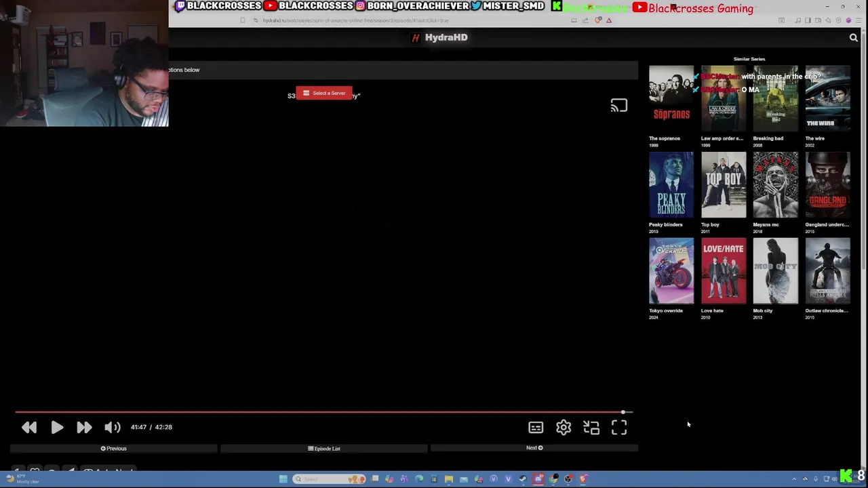This screenshot has height=488, width=868.
Task: Enter fullscreen mode in the player
Action: [619, 427]
